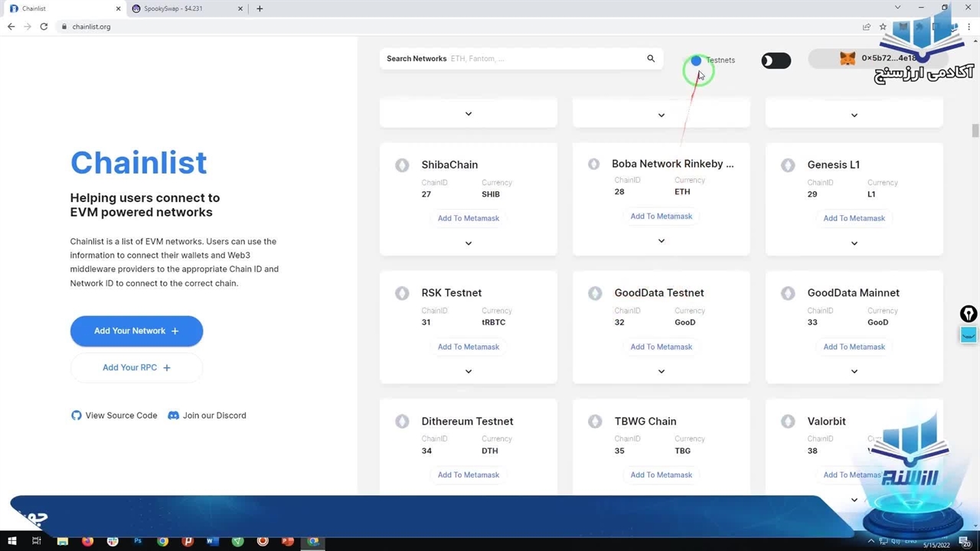Click the GoodData Mainnet logo icon
This screenshot has width=980, height=551.
pos(788,293)
